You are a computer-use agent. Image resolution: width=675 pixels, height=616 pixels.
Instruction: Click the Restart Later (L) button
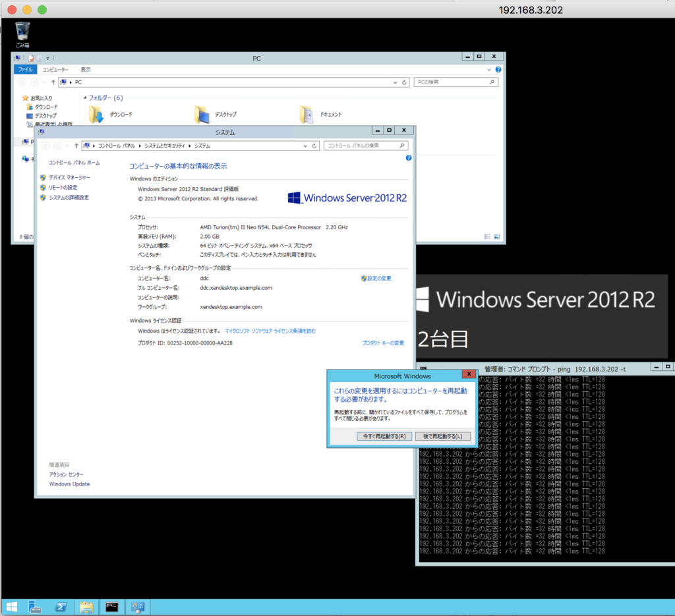(x=442, y=436)
